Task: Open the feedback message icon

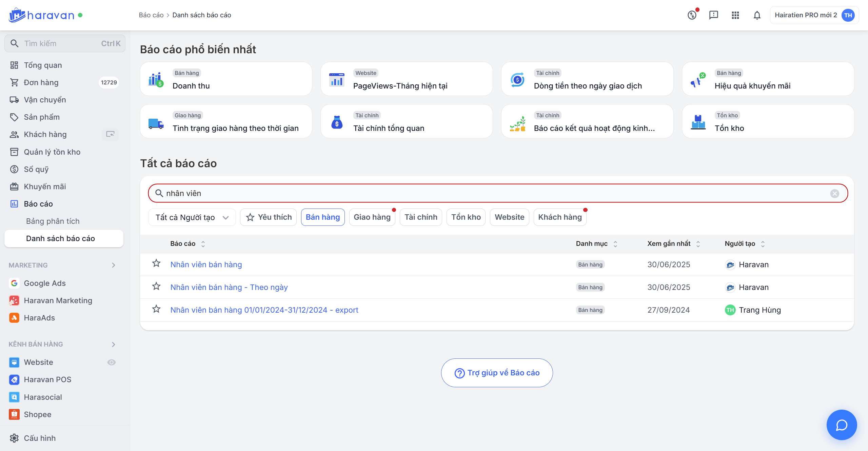Action: (713, 15)
